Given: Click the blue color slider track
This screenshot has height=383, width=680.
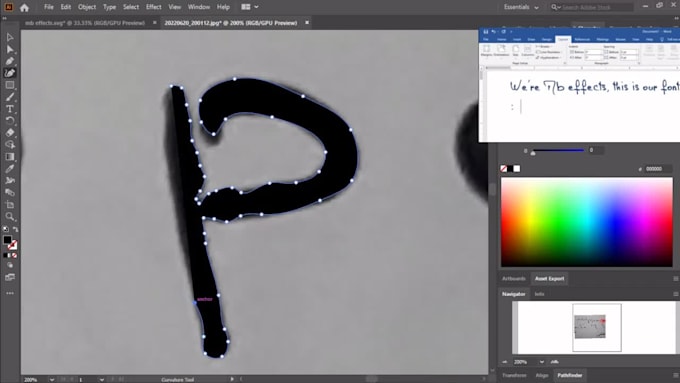Looking at the screenshot, I should [x=558, y=151].
